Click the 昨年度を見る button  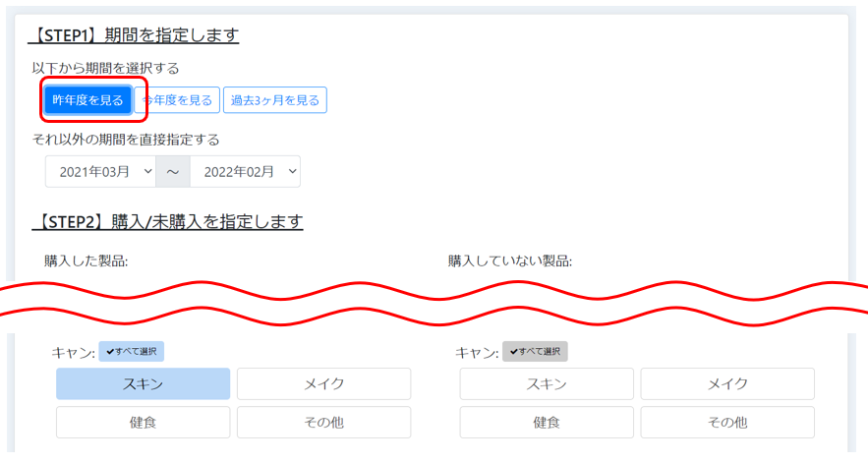point(88,99)
